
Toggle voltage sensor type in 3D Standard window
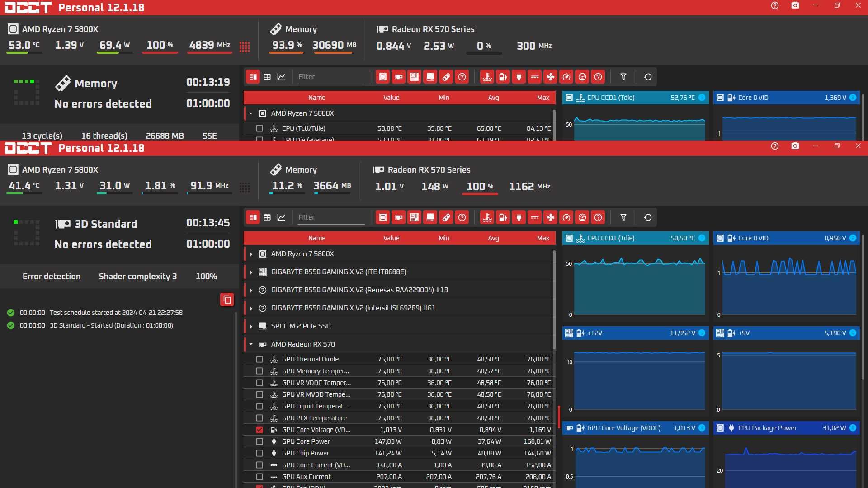point(503,217)
